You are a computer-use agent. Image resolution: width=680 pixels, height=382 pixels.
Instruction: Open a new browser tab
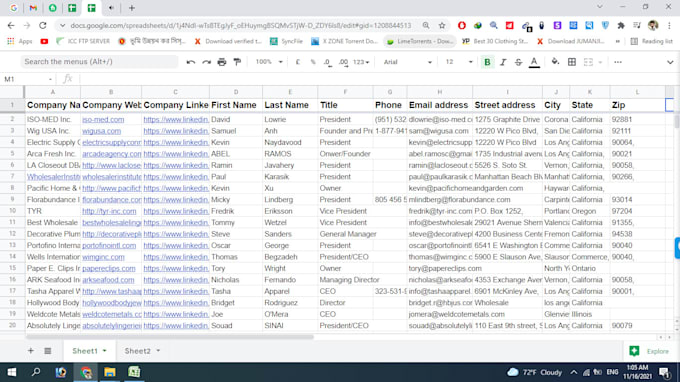(x=132, y=8)
